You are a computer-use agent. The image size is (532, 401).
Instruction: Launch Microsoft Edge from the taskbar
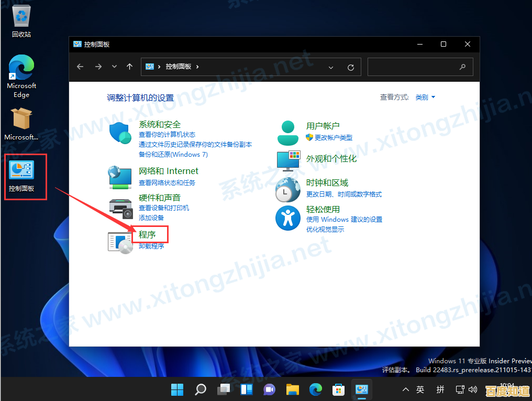coord(315,389)
